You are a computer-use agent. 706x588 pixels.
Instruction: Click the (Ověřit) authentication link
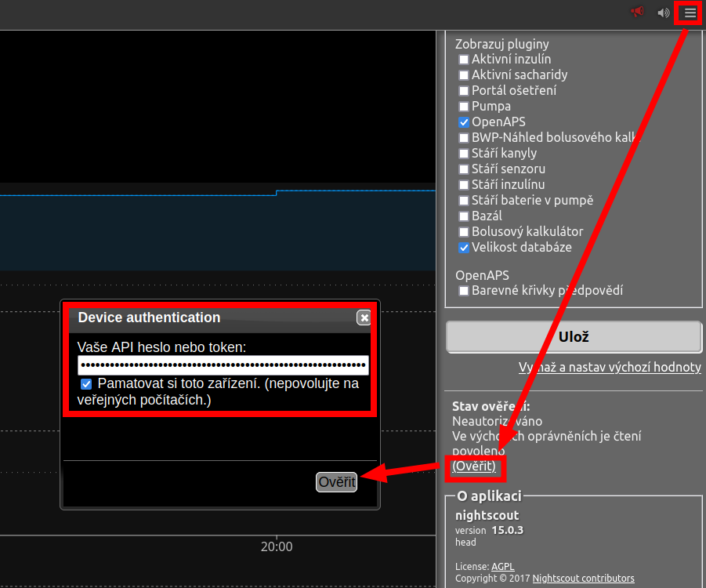(474, 466)
